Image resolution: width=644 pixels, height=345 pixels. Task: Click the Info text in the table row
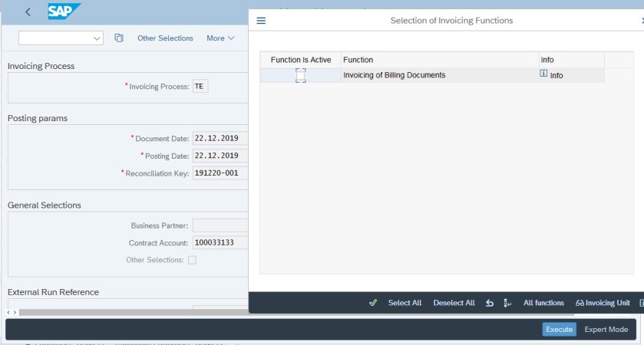pos(556,75)
